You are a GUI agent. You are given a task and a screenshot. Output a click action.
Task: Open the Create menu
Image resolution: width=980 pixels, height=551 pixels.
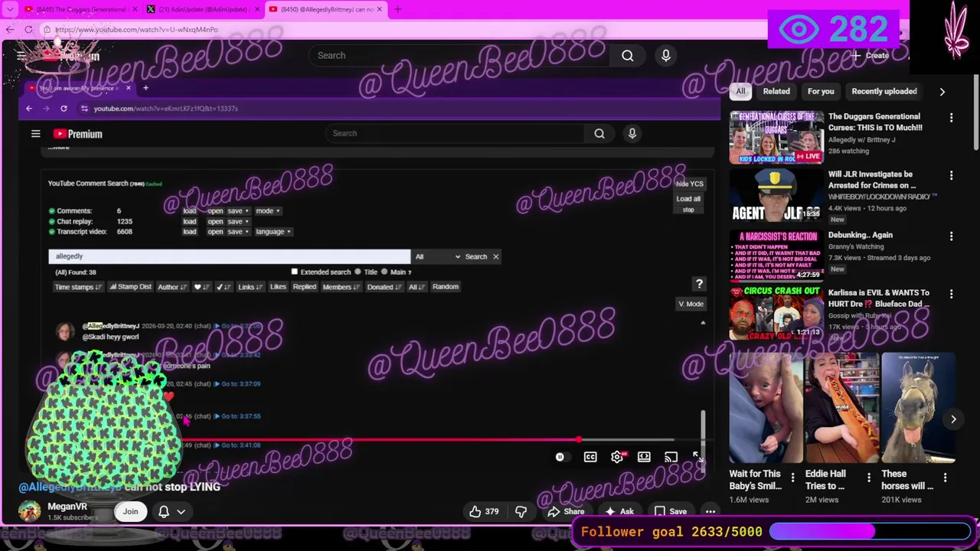point(870,55)
